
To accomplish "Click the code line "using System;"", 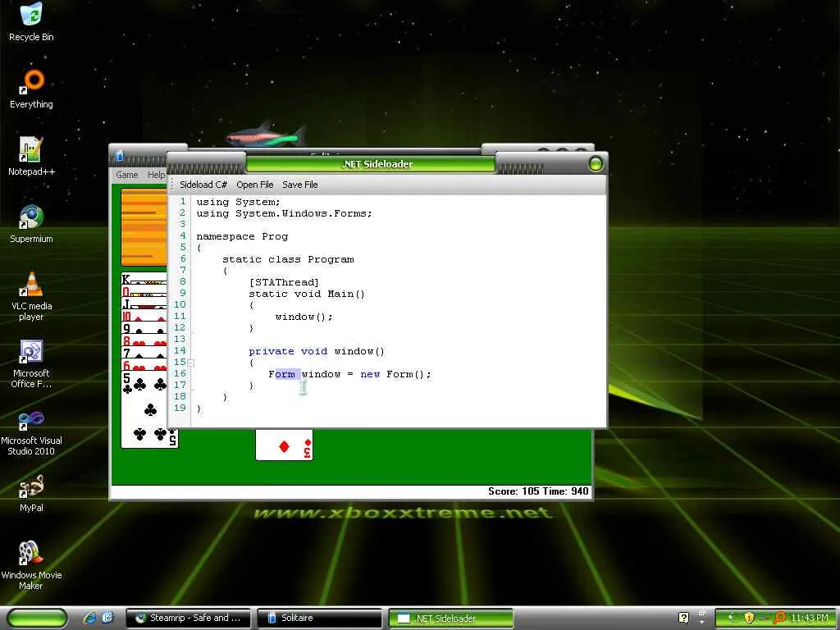I will click(238, 202).
